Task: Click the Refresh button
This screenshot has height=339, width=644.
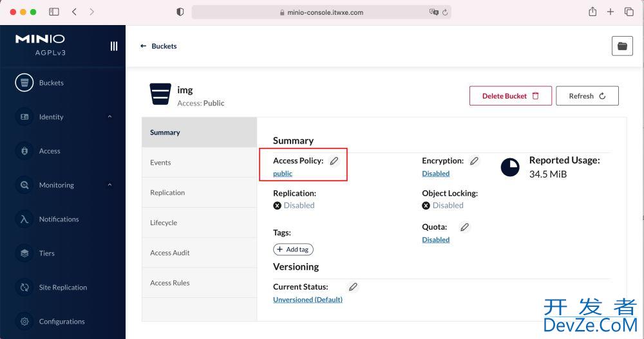Action: 587,96
